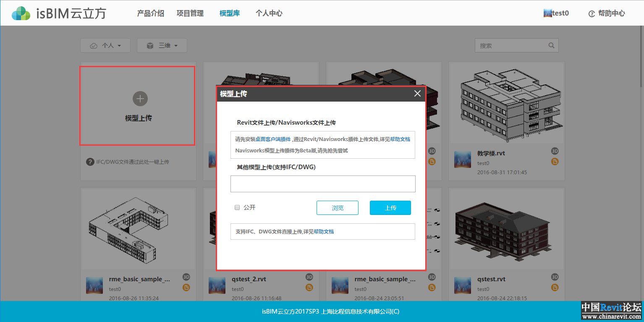Click test0 uploader name under qstest_2.rvt

pos(238,289)
